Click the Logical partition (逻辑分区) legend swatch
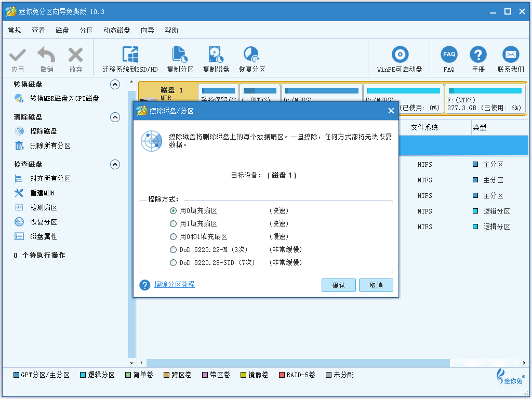Viewport: 532px width, 399px height. (x=83, y=375)
